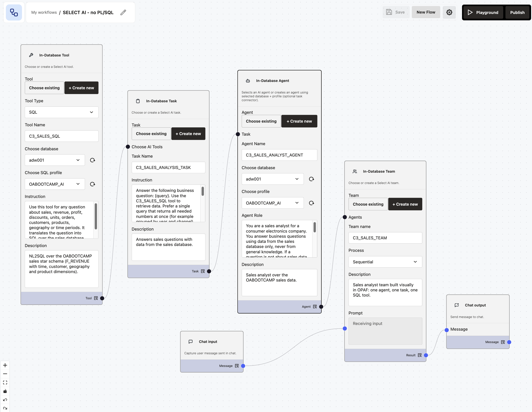Click the Task output inspect icon
Screen dimensions: 532x412
point(203,271)
